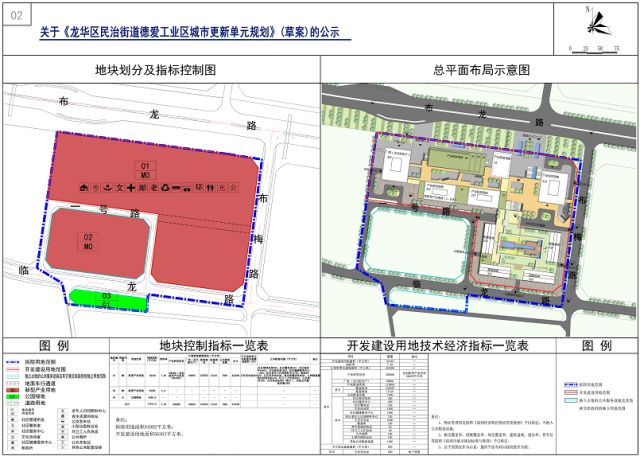Click the 备注 remarks text under left table

coord(149,425)
